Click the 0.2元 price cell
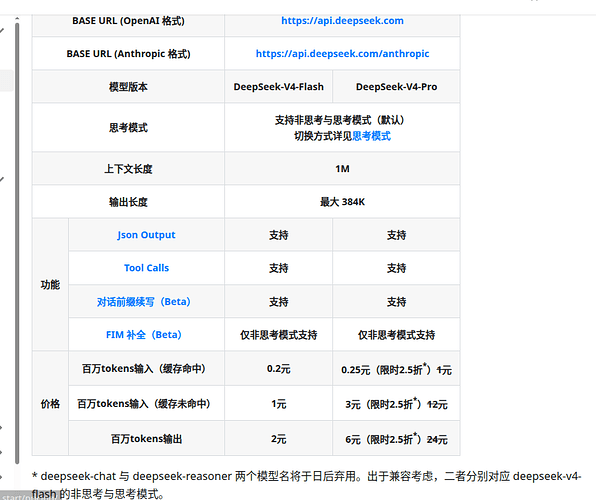This screenshot has width=596, height=500. [278, 369]
